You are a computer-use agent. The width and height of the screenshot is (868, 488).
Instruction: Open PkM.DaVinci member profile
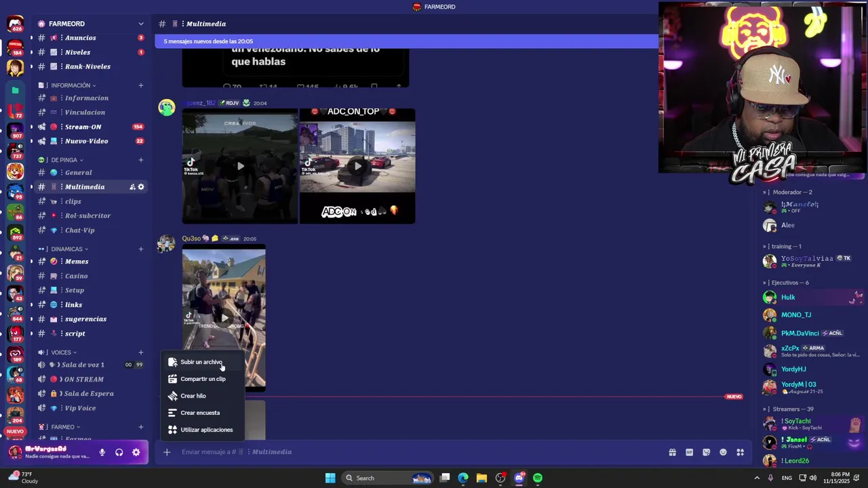[x=812, y=333]
